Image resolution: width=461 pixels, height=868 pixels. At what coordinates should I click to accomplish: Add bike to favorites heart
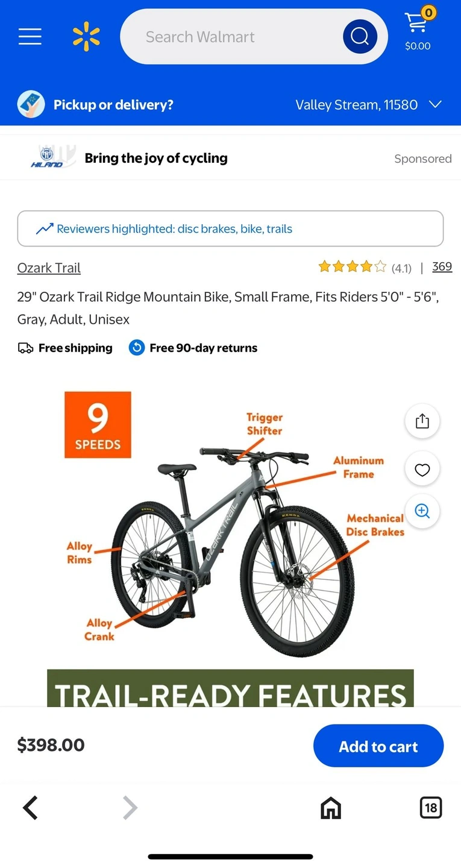tap(422, 470)
